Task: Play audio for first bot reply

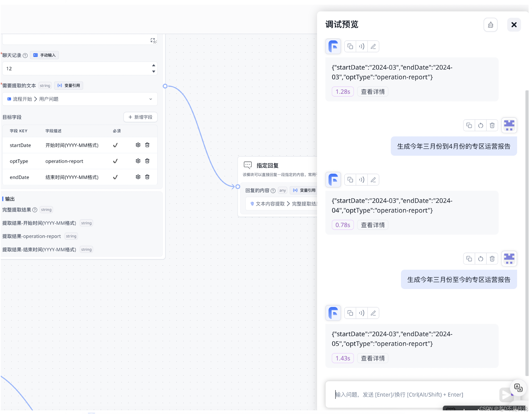Action: coord(362,47)
